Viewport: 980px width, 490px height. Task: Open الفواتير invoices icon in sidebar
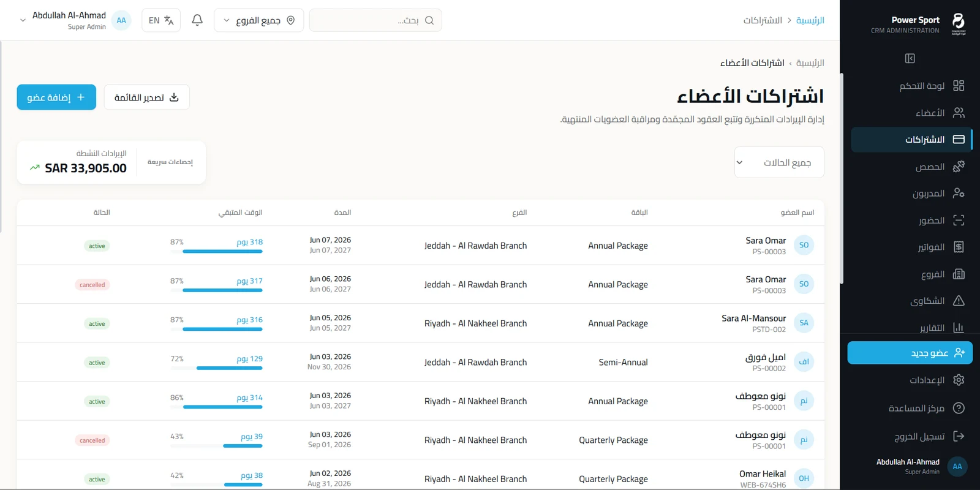point(959,247)
